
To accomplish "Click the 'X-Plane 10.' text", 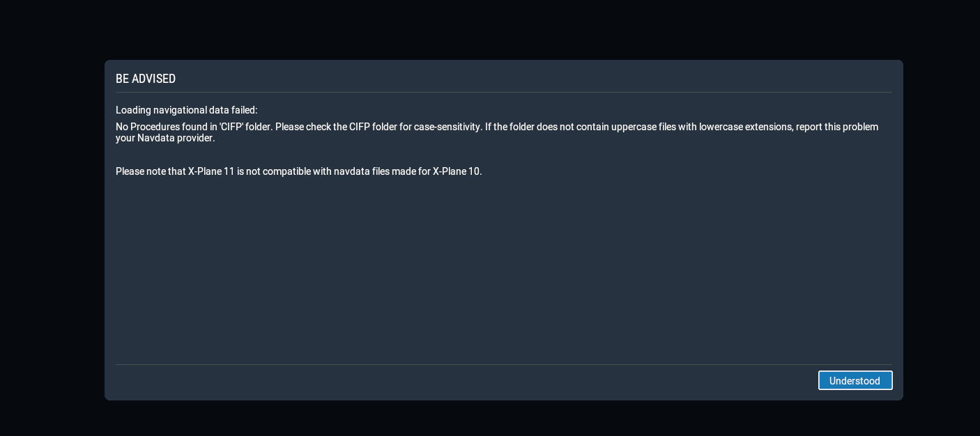I will [457, 171].
